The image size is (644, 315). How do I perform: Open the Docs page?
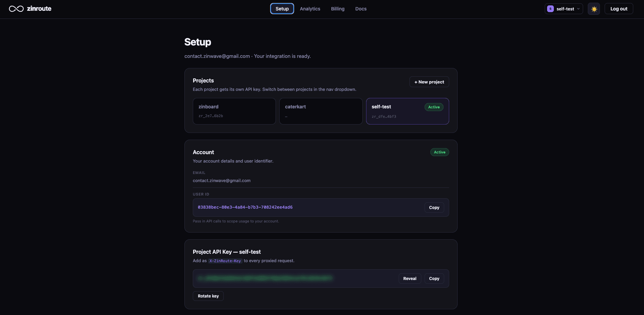[360, 9]
